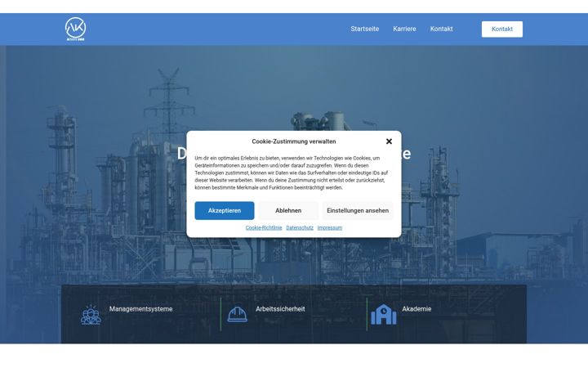Open Karriere navigation item
This screenshot has height=368, width=588.
pos(404,29)
